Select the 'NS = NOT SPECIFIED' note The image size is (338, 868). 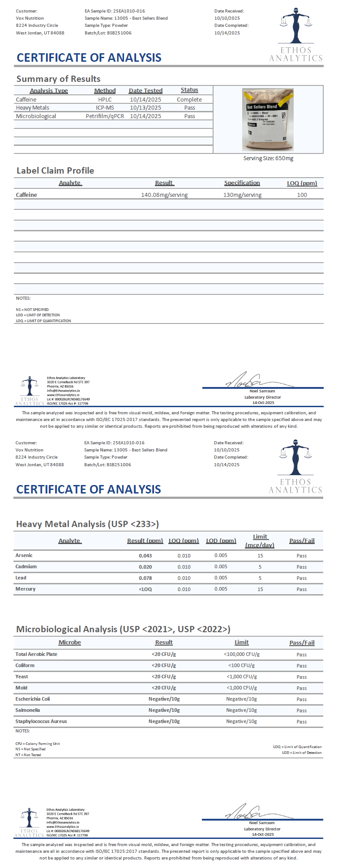[32, 310]
